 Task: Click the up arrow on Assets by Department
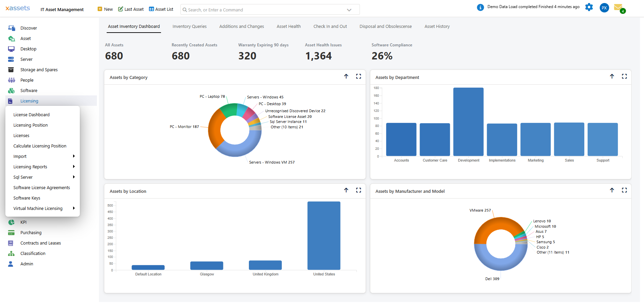pos(612,77)
